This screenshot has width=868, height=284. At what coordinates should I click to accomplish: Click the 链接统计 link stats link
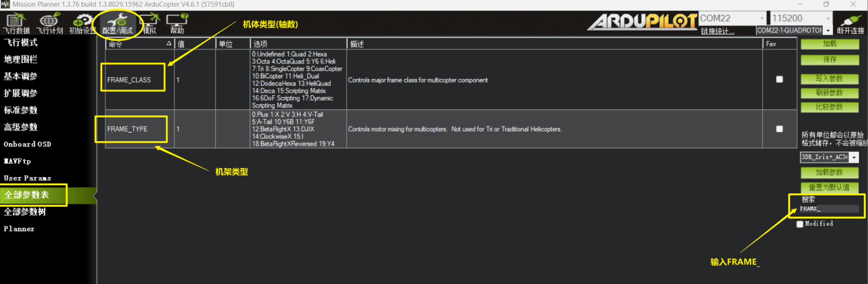tap(717, 31)
